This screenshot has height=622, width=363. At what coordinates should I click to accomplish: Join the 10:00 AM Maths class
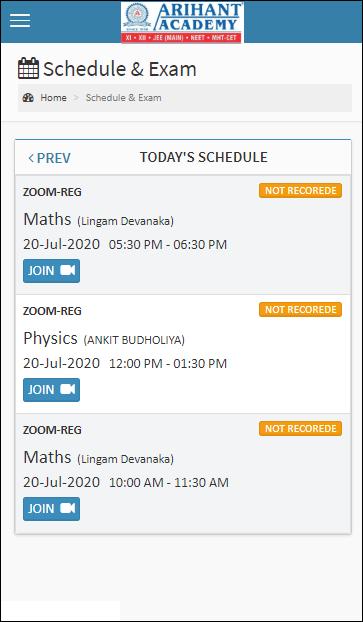(x=52, y=509)
